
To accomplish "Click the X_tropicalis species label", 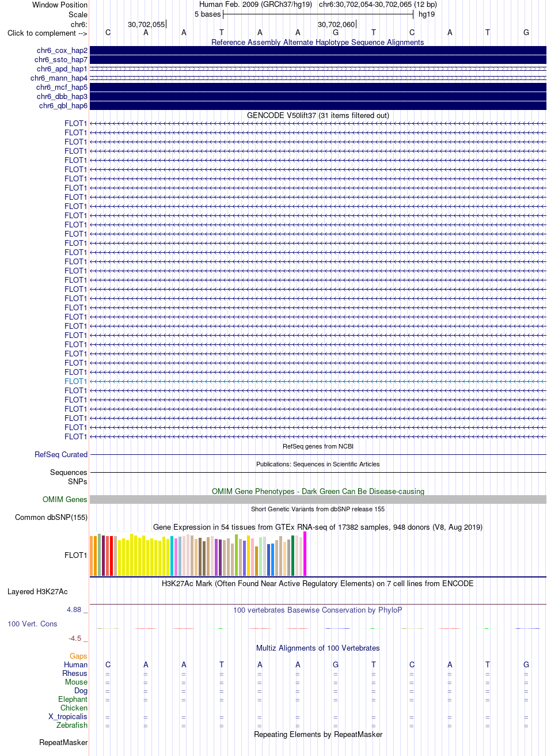I will [x=68, y=717].
